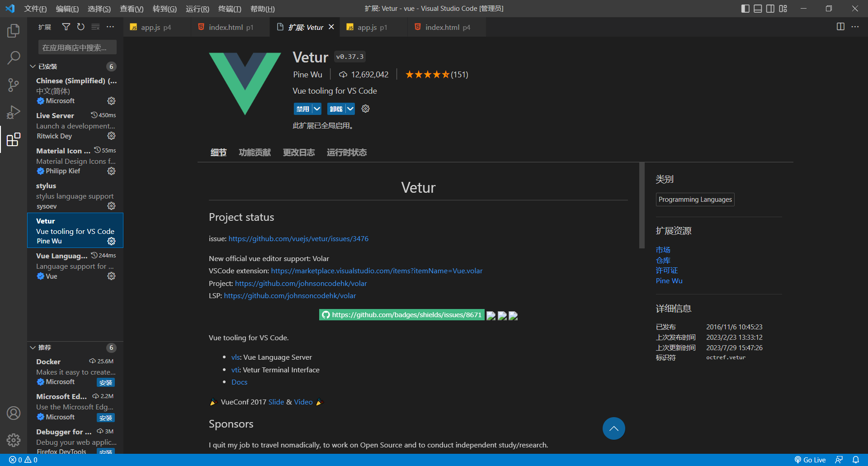Image resolution: width=868 pixels, height=466 pixels.
Task: Select the Live Server extension entry
Action: [75, 125]
